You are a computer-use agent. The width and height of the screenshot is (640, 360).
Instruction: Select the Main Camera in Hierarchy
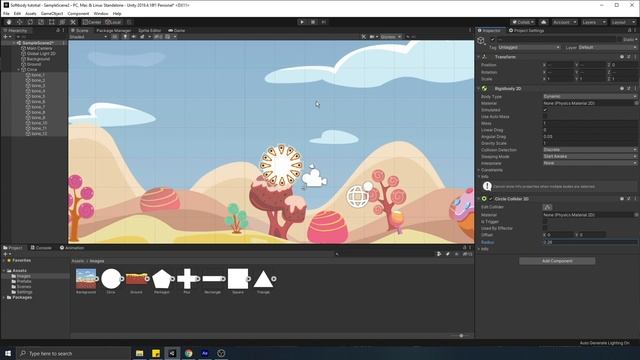[39, 48]
